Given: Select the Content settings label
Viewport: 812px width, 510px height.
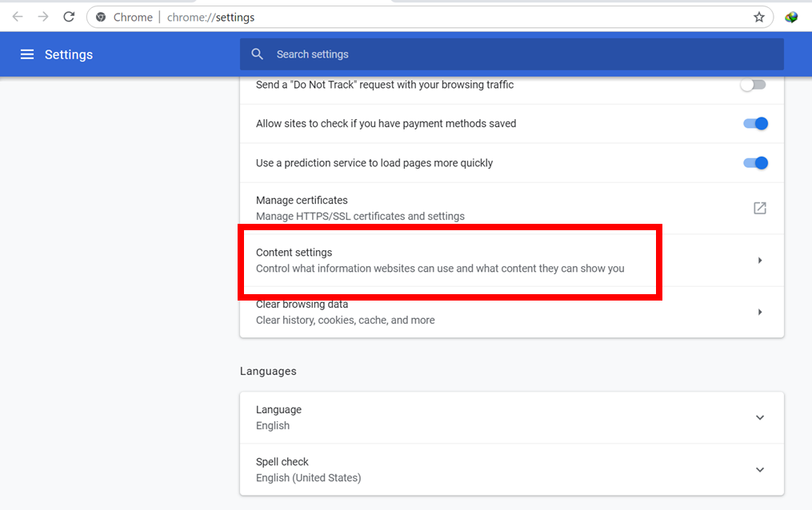Looking at the screenshot, I should click(294, 253).
